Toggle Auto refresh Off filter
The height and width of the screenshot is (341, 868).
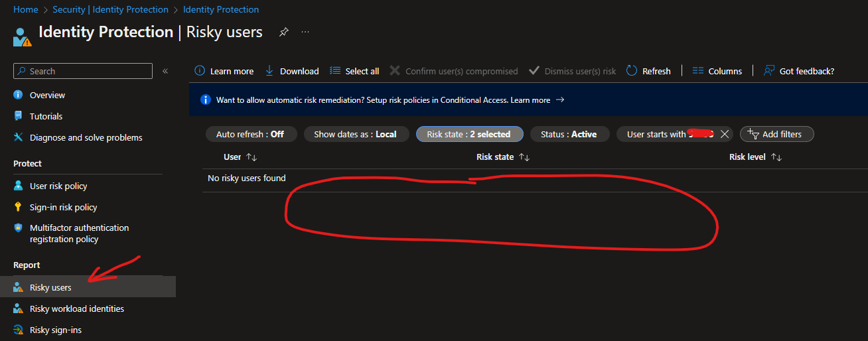click(250, 134)
